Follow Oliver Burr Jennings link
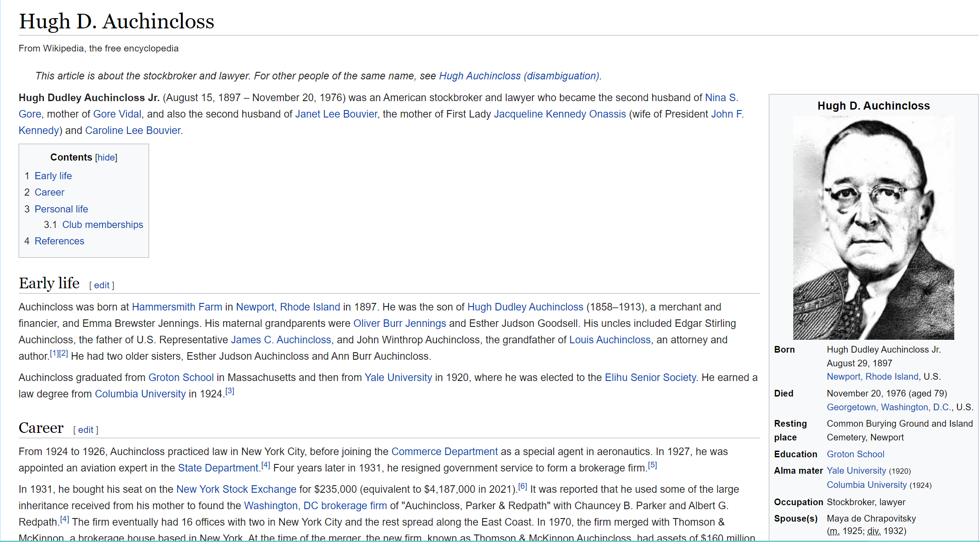Image resolution: width=980 pixels, height=542 pixels. pyautogui.click(x=400, y=323)
